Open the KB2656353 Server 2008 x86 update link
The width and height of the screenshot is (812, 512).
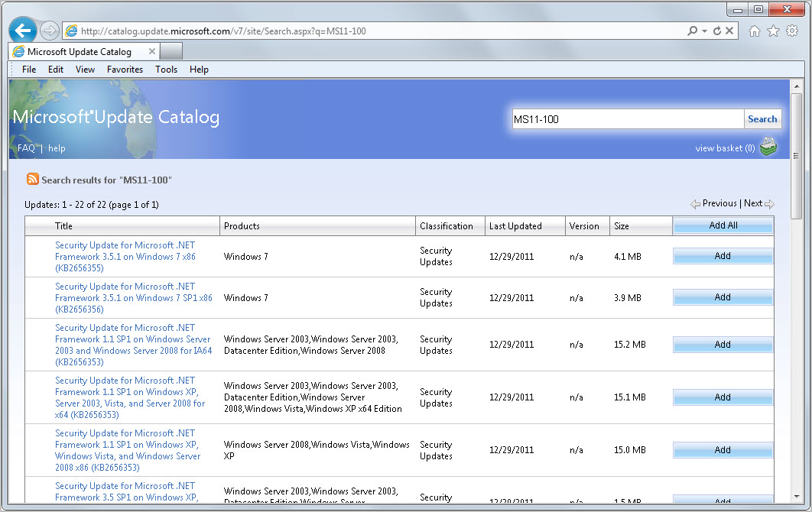click(128, 450)
